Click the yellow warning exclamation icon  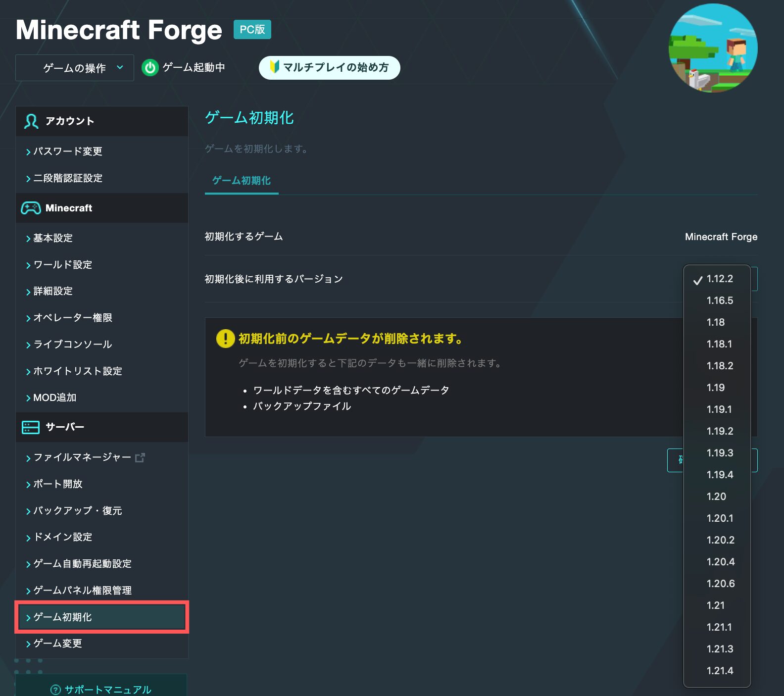[225, 339]
